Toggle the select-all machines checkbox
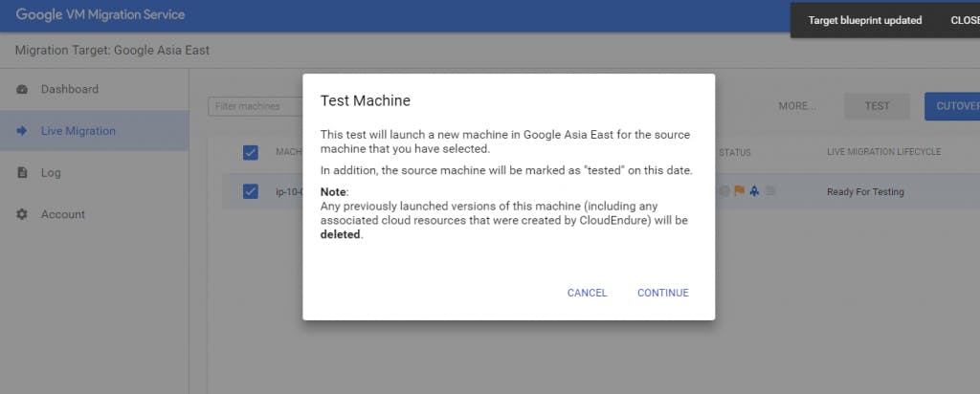Viewport: 980px width, 394px height. point(251,152)
